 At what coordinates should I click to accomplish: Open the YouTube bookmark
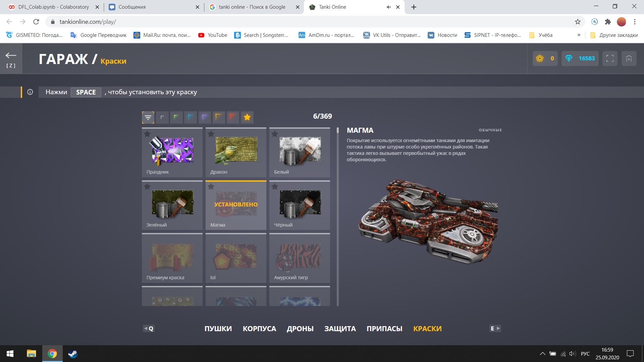coord(213,35)
